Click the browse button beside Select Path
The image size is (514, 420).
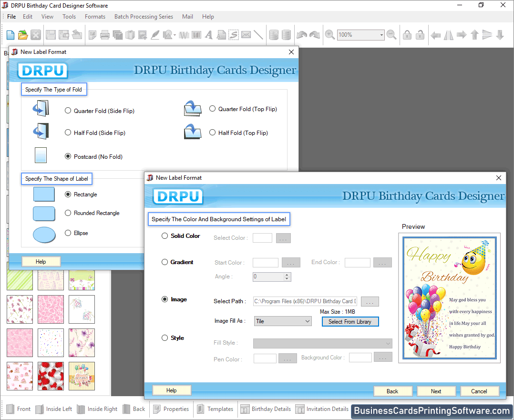(370, 301)
